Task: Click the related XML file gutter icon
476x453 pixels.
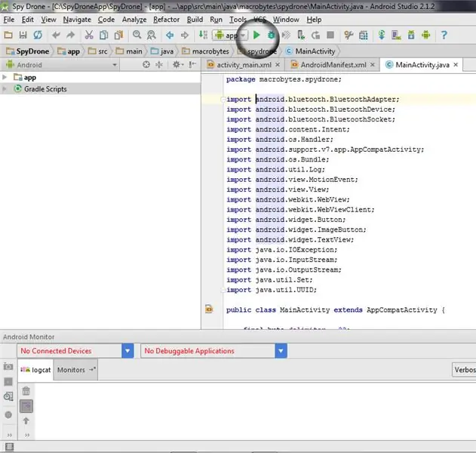Action: 209,310
